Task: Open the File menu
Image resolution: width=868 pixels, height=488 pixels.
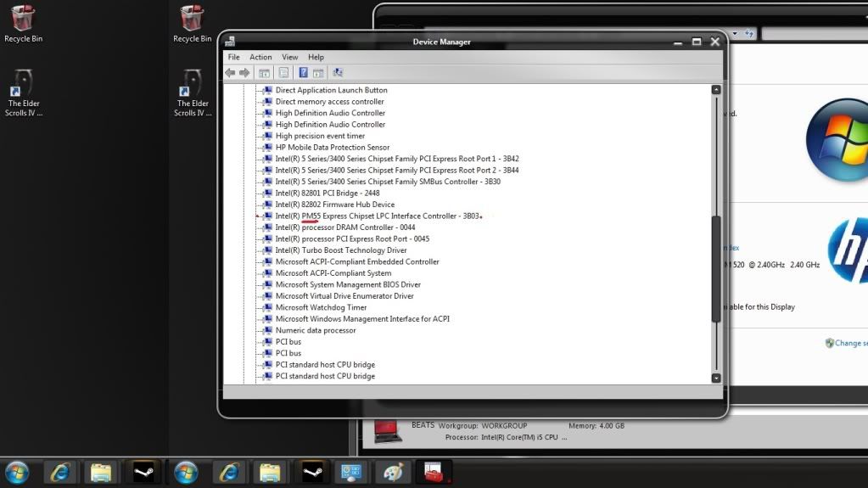Action: (x=233, y=57)
